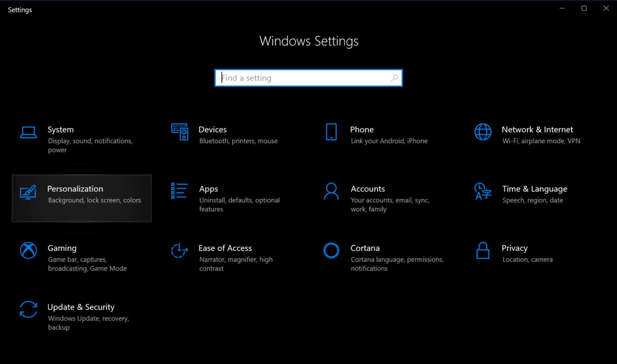The height and width of the screenshot is (364, 617).
Task: Click the System laptop icon
Action: [28, 132]
